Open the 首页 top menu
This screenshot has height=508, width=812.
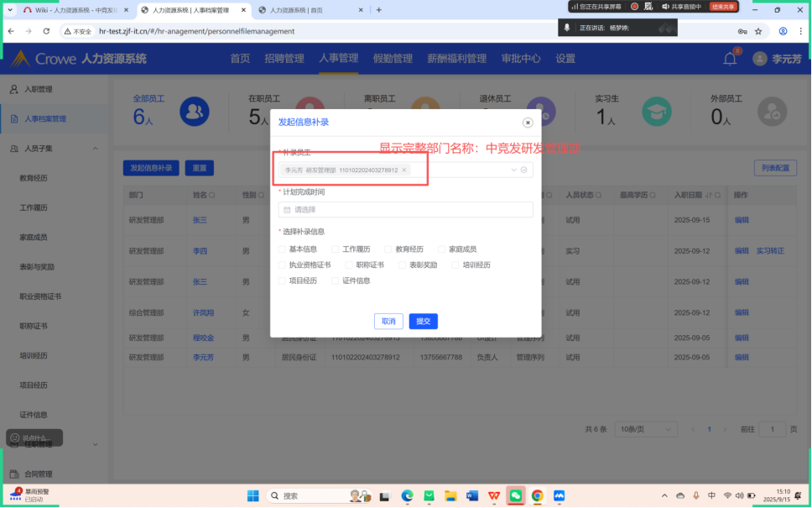[240, 59]
